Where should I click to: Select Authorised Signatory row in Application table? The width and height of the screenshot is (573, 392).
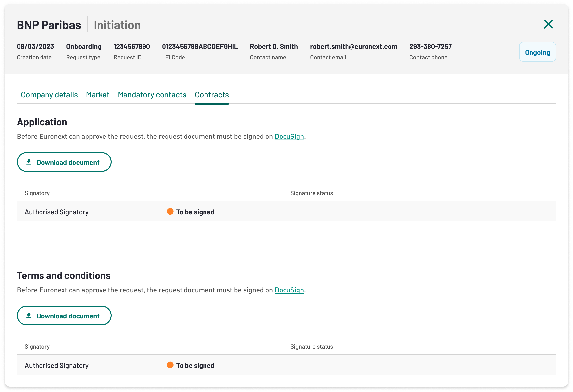pyautogui.click(x=57, y=212)
